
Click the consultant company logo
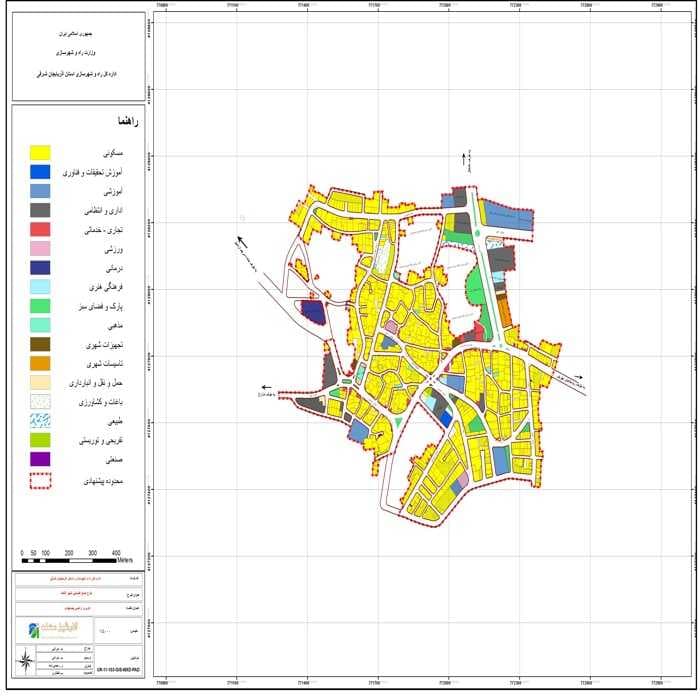tap(54, 629)
